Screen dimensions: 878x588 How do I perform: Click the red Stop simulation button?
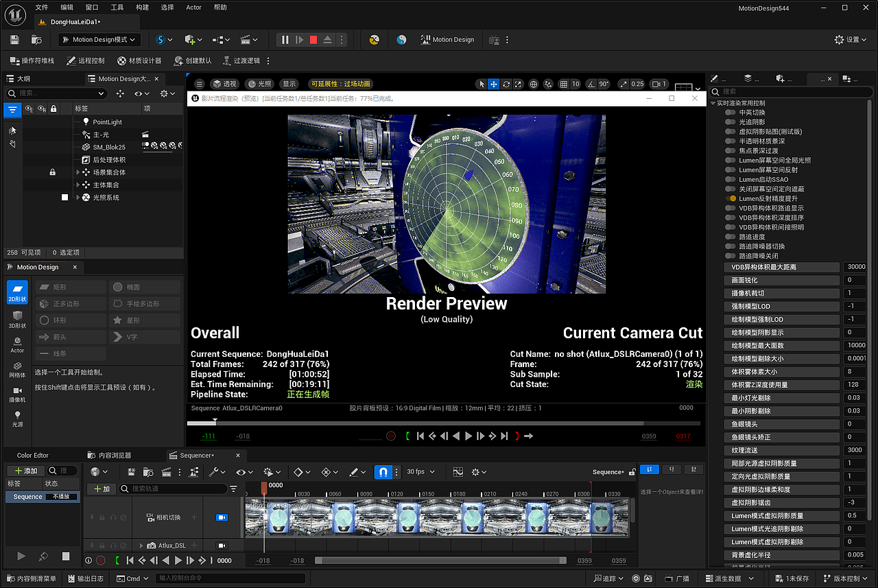point(313,40)
